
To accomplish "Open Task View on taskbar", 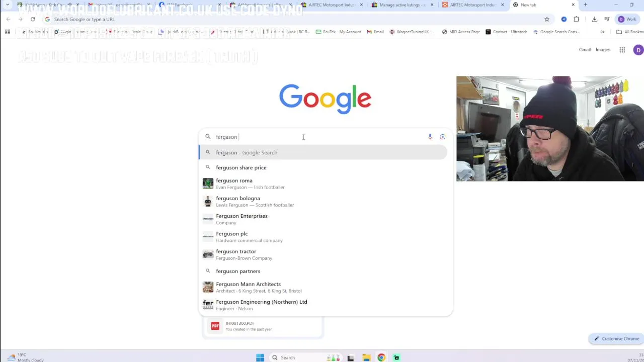I will 351,357.
